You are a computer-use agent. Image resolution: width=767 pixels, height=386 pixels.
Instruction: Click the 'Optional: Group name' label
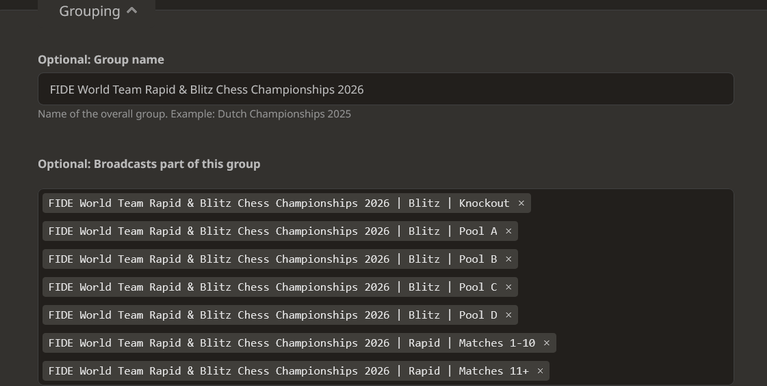(101, 60)
